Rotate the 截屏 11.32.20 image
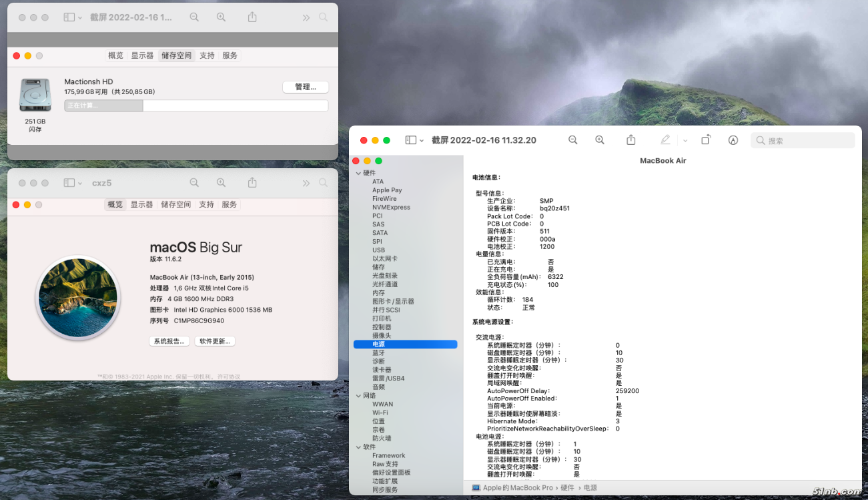The width and height of the screenshot is (868, 500). [x=705, y=140]
